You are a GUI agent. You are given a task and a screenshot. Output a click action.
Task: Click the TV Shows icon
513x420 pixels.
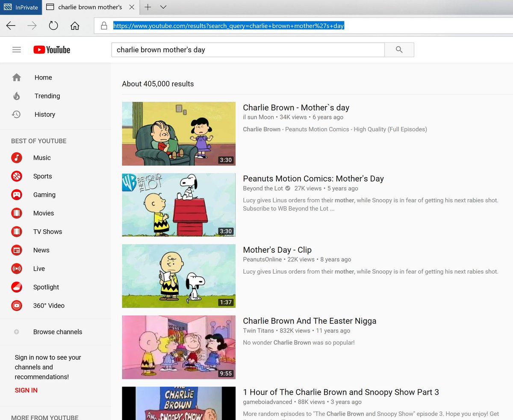click(x=17, y=231)
